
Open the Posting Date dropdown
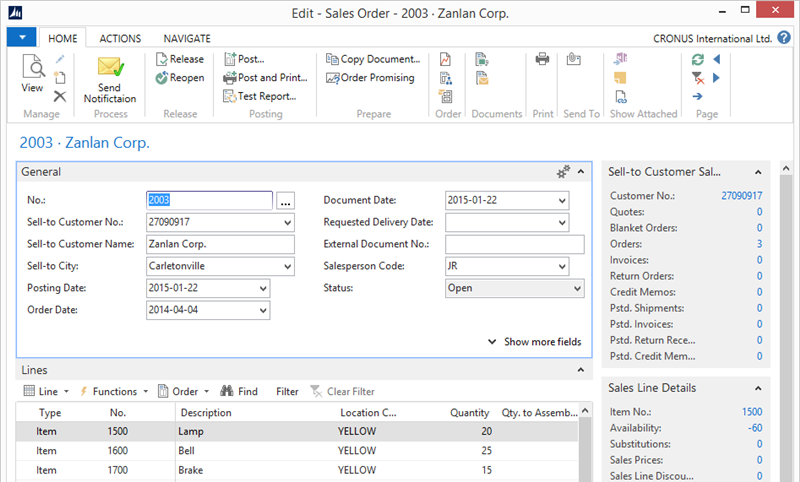coord(263,288)
